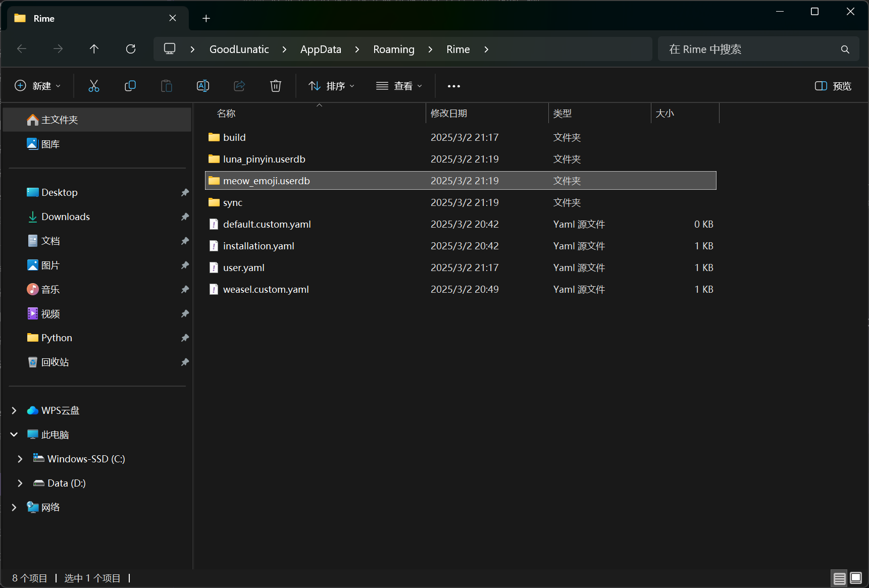The height and width of the screenshot is (588, 869).
Task: Go back with the left arrow
Action: point(22,49)
